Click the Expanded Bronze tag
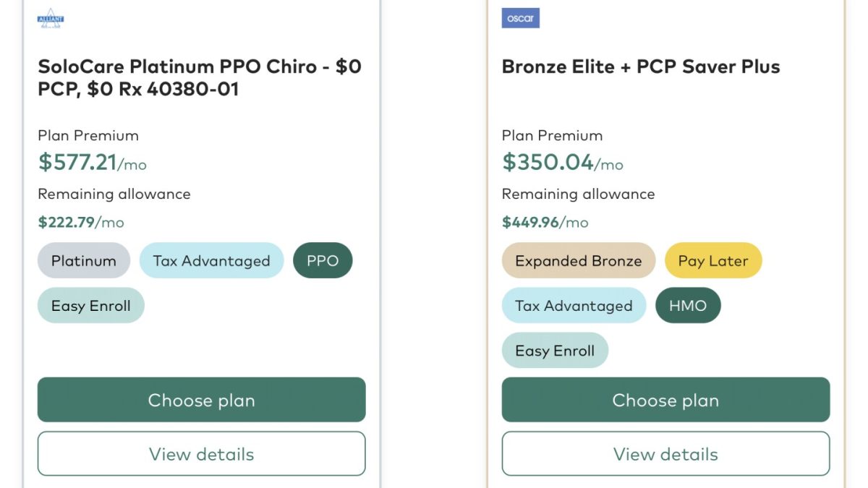 pos(578,261)
